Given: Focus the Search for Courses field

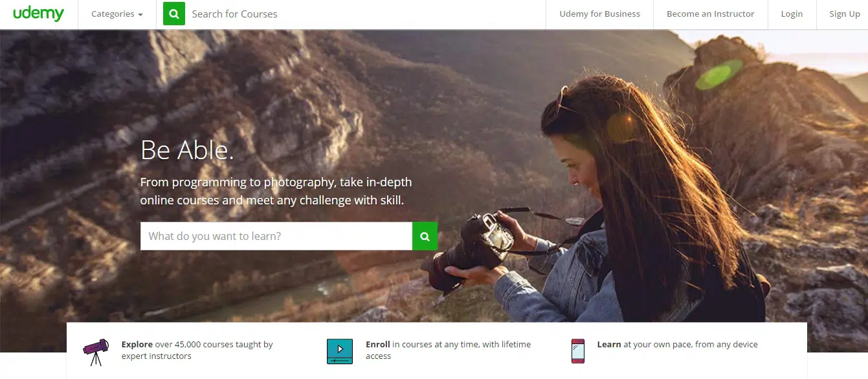Looking at the screenshot, I should [362, 14].
